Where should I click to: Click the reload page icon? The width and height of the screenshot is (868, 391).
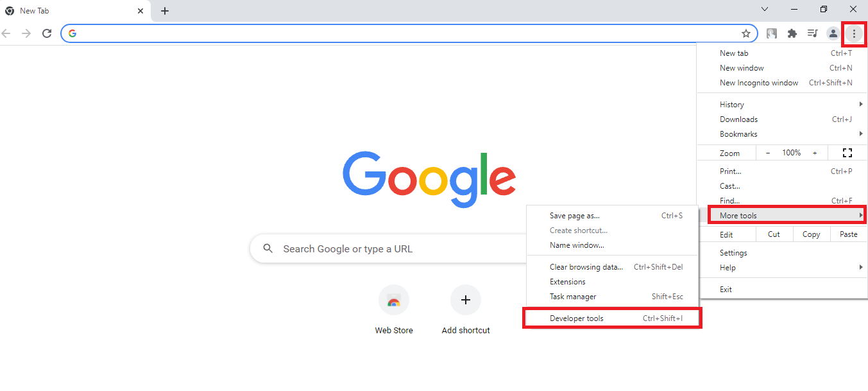(x=47, y=33)
